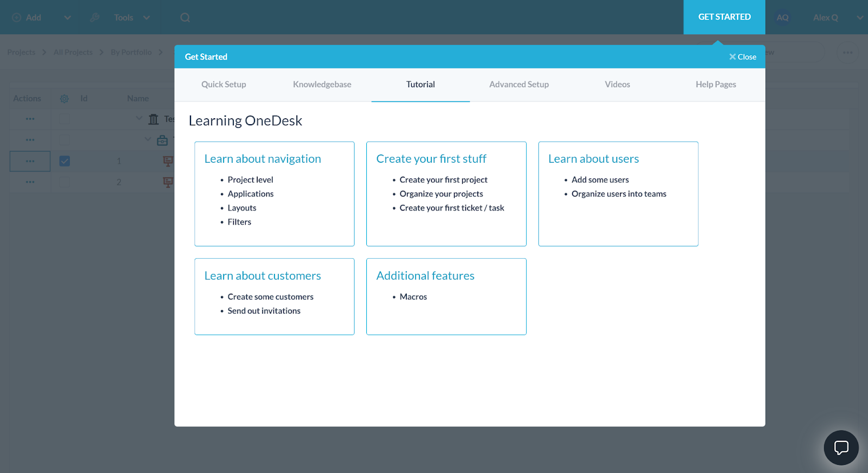This screenshot has height=473, width=868.
Task: Close the Get Started dialog
Action: [x=742, y=57]
